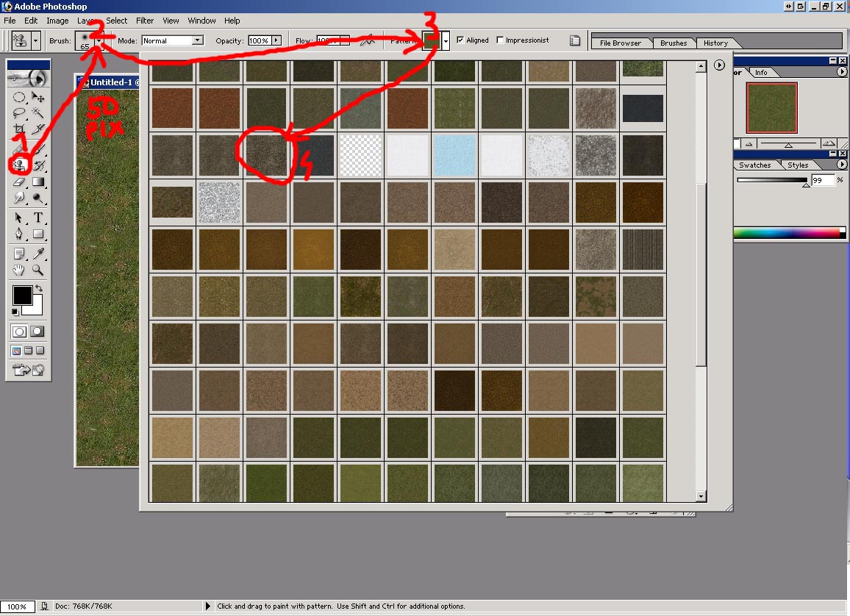Screen dimensions: 850x616
Task: Open the pattern picker flyout menu arrow
Action: pos(719,65)
